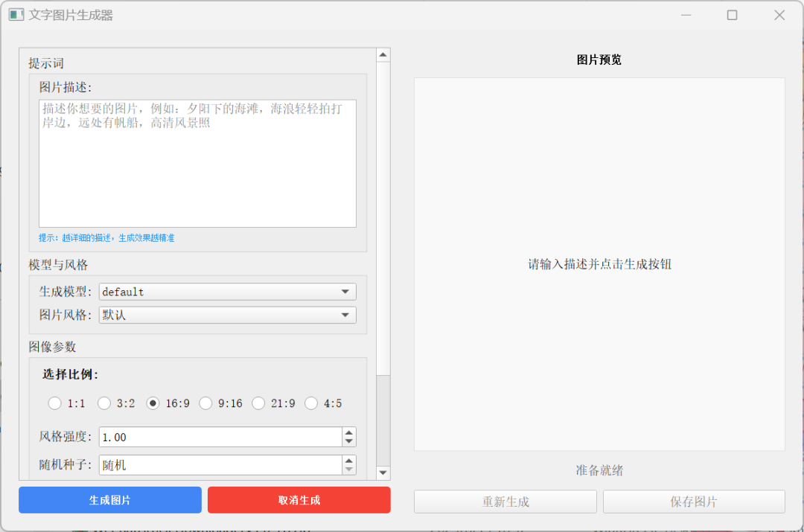Decrease 风格强度 using the down stepper arrow
804x532 pixels.
[348, 440]
